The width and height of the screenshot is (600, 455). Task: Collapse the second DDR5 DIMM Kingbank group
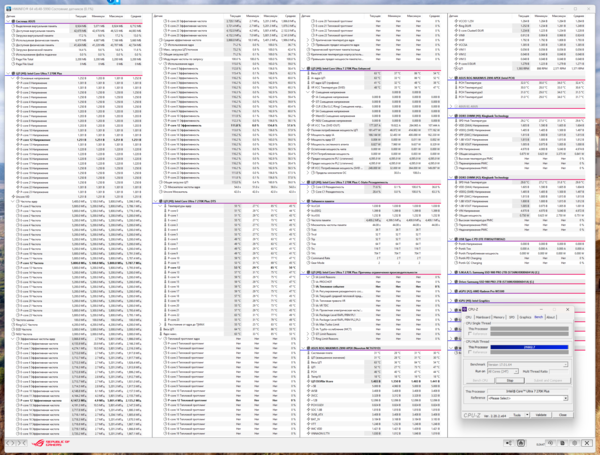point(451,178)
